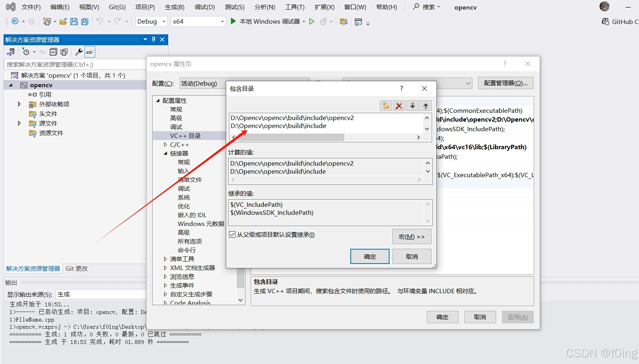Click the show all files icon
Image resolution: width=639 pixels, height=364 pixels.
pos(64,52)
